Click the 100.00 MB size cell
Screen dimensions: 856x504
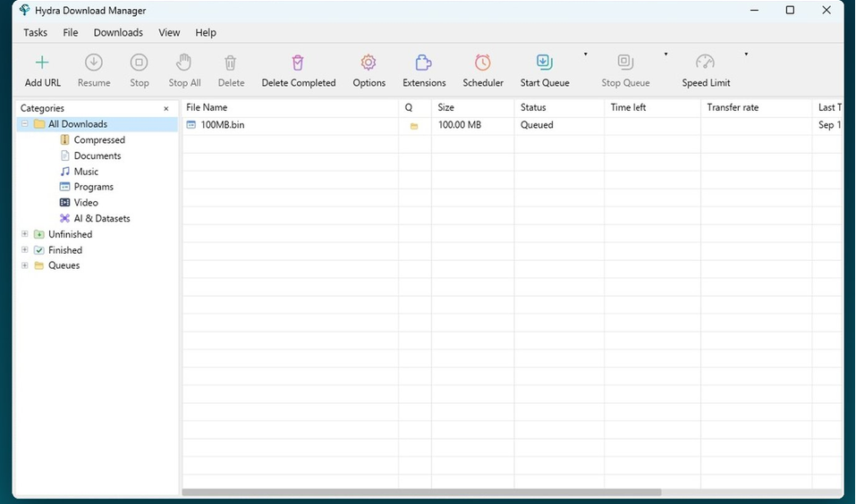(460, 125)
